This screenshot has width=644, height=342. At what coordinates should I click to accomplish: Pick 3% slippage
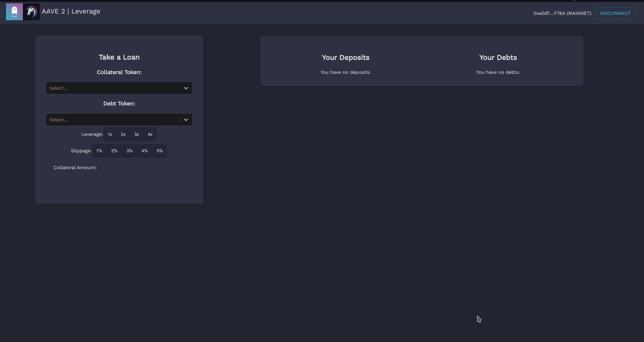(130, 151)
